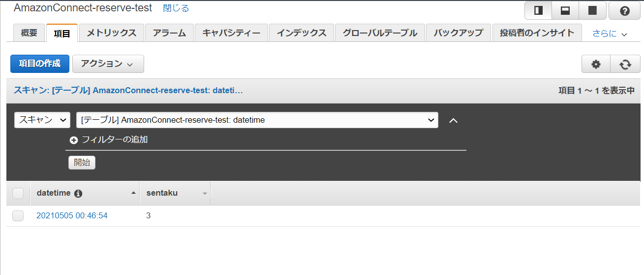Switch to the 概要 tab
Screen dimensions: 644x275
(x=29, y=33)
